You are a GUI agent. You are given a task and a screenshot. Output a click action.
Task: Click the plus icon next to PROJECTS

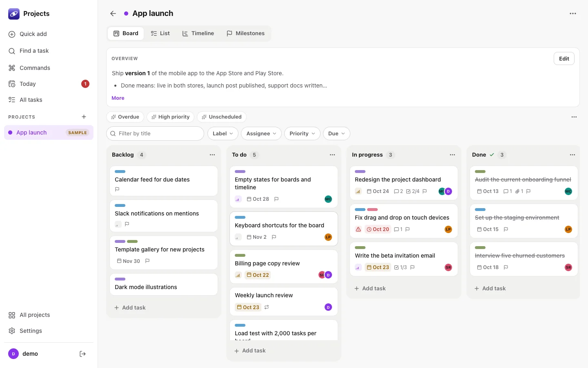[84, 117]
